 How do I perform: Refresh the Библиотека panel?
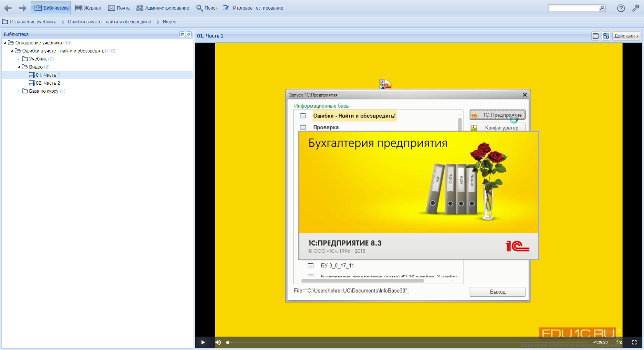pyautogui.click(x=182, y=34)
